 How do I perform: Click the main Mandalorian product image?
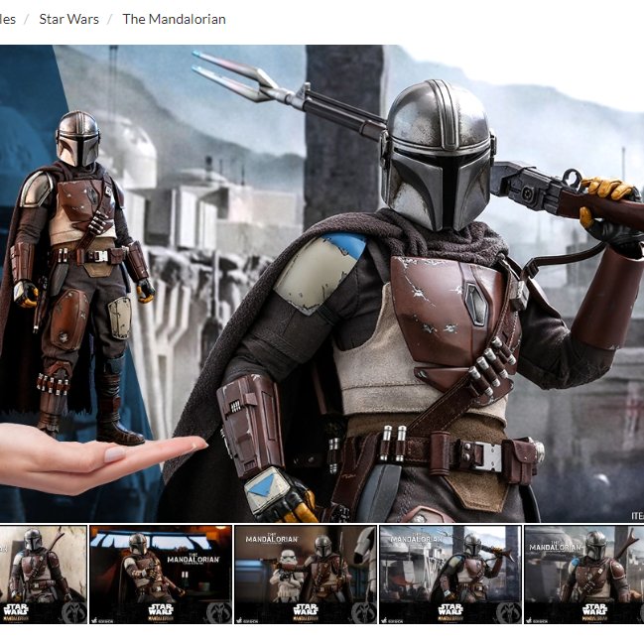[322, 284]
